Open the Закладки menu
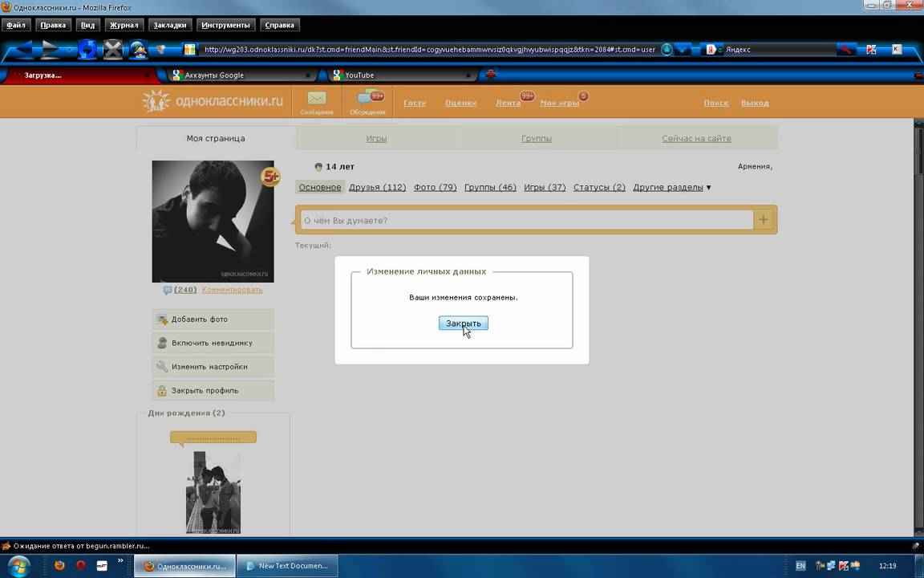 pos(170,25)
